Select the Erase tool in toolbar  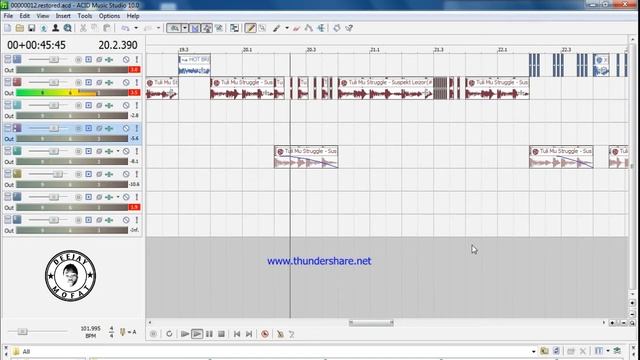coord(296,28)
